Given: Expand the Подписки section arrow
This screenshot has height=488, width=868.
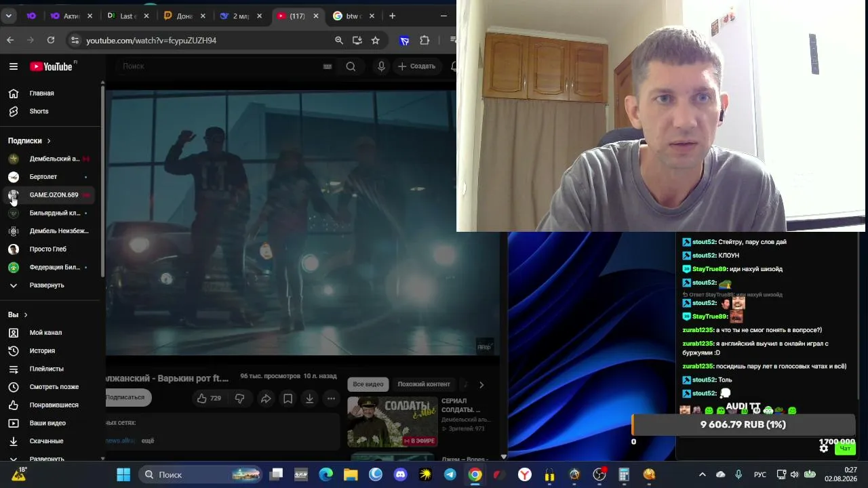Looking at the screenshot, I should (x=49, y=141).
